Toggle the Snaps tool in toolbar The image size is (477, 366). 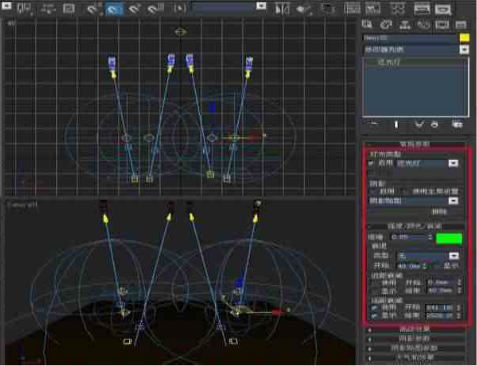pyautogui.click(x=92, y=8)
